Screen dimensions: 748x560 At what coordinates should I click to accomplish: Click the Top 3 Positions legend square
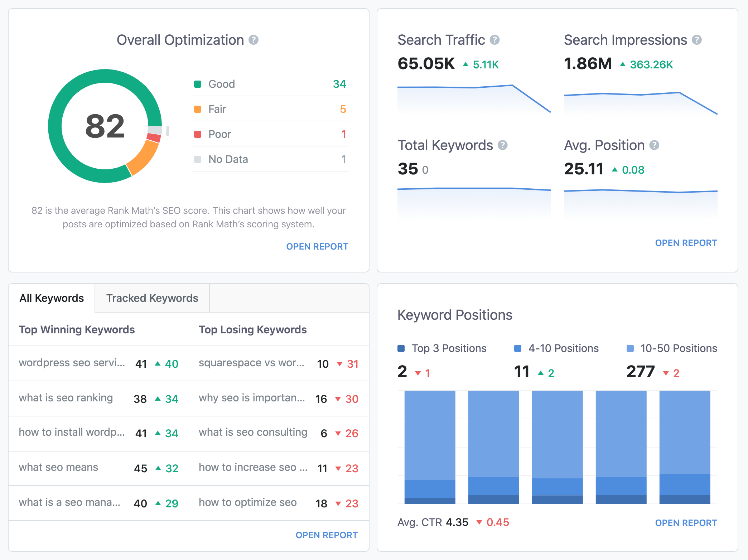coord(401,348)
